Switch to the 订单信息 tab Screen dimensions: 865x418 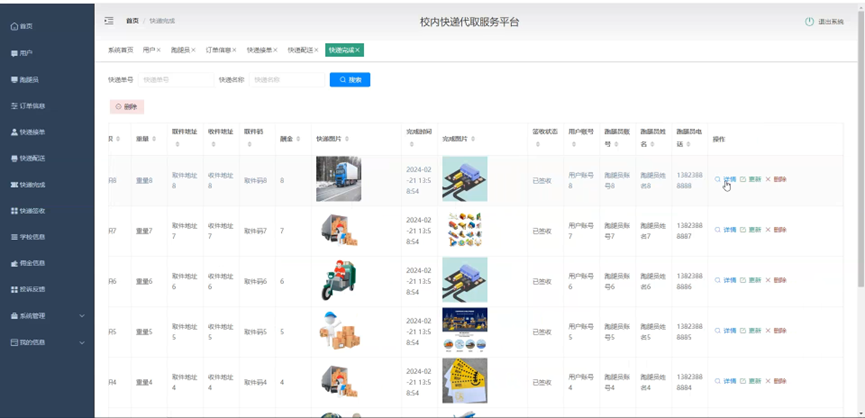click(218, 50)
